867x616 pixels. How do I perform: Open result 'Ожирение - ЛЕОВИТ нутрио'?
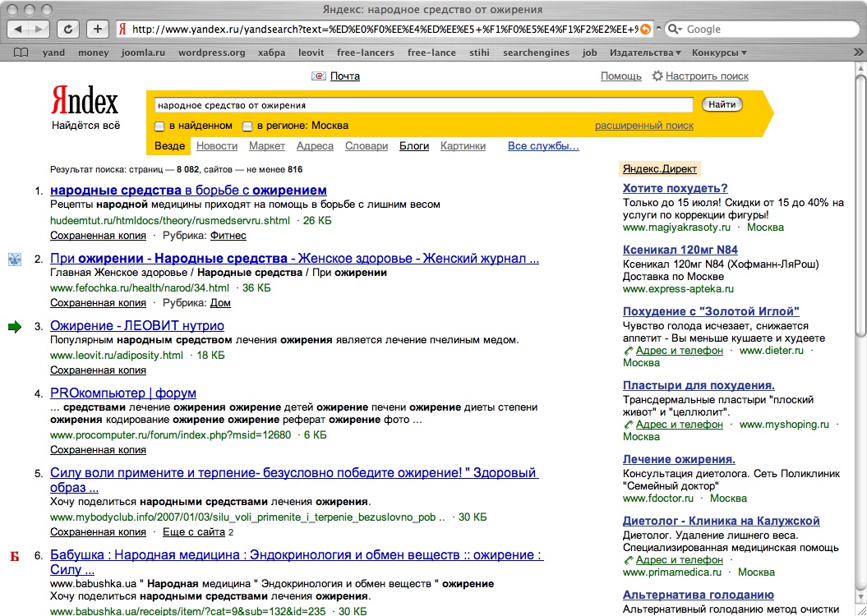tap(136, 325)
